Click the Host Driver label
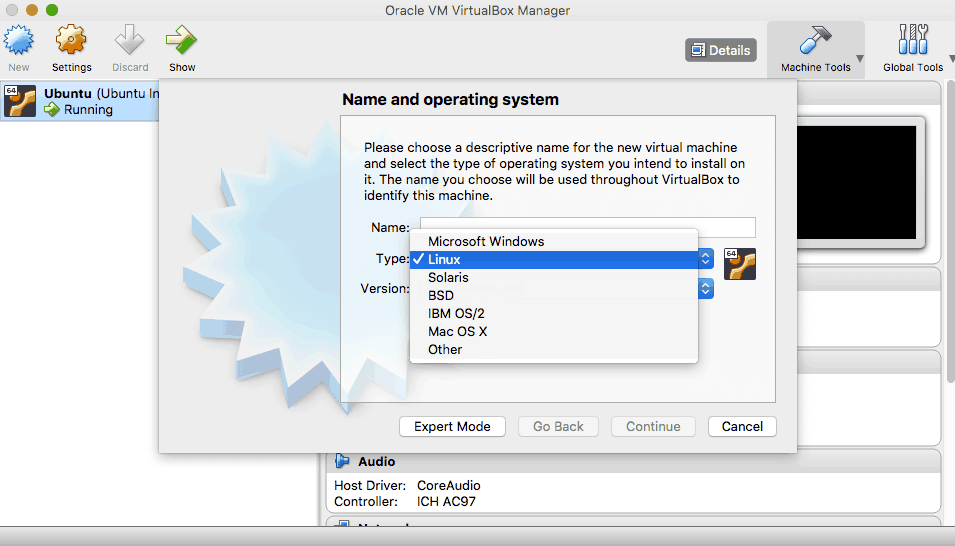 [370, 486]
